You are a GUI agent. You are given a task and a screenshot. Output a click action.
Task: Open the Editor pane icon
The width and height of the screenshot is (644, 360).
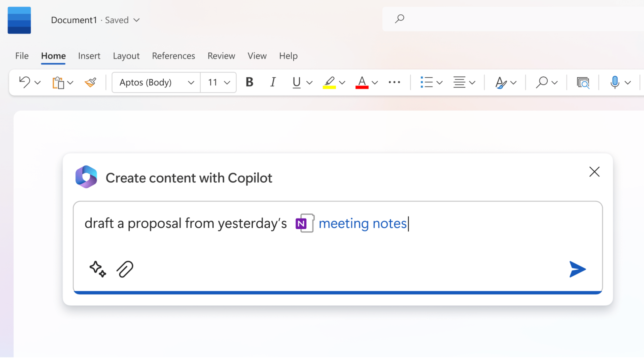[584, 82]
